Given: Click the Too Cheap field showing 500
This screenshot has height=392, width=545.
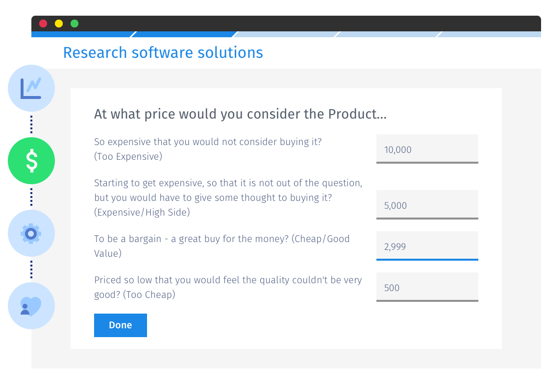Looking at the screenshot, I should [427, 287].
